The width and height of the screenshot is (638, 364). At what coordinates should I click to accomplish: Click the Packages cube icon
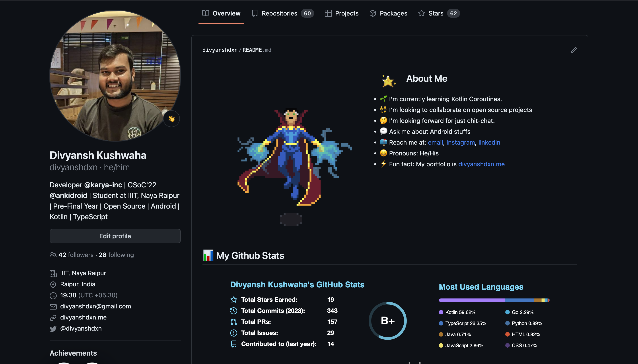click(373, 13)
